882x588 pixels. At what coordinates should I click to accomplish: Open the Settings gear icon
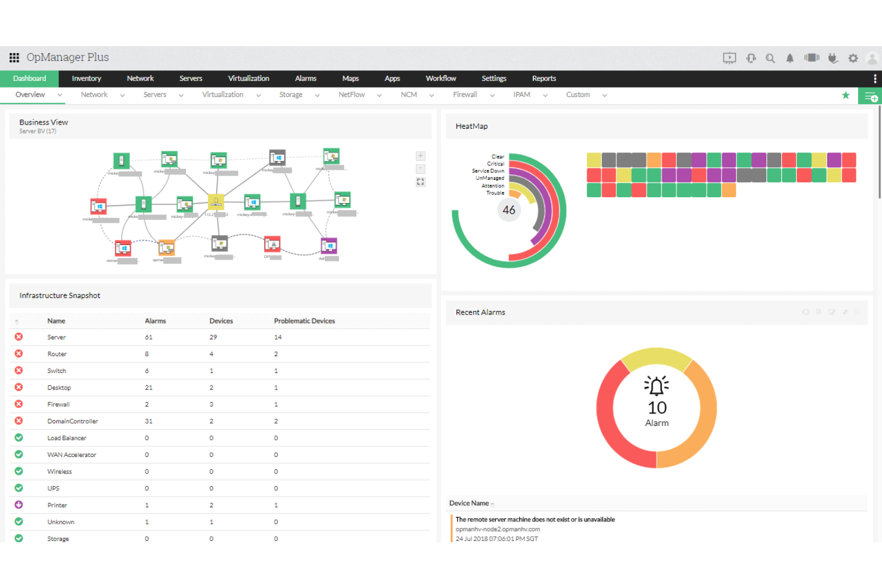pos(853,58)
